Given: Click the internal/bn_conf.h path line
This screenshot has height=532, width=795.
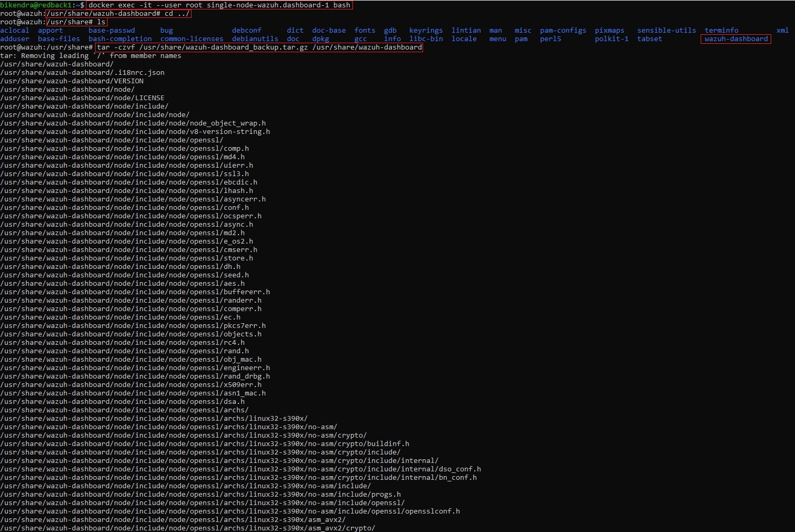Looking at the screenshot, I should pos(238,477).
